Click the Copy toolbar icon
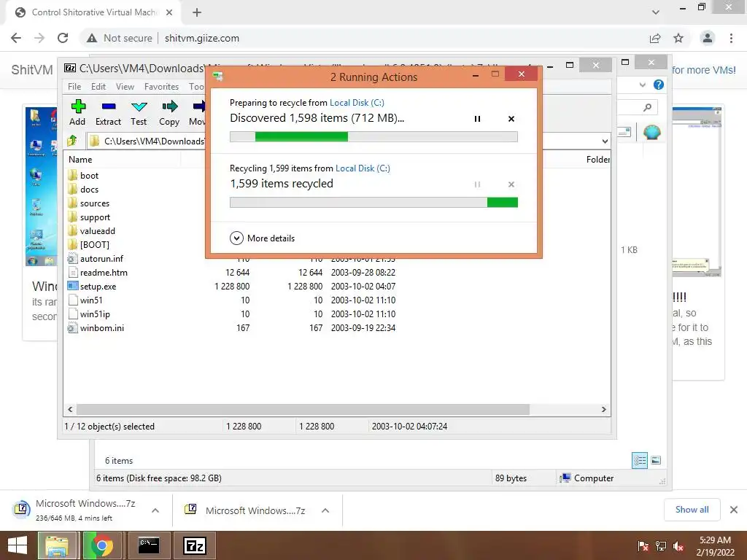The height and width of the screenshot is (560, 747). click(x=169, y=113)
